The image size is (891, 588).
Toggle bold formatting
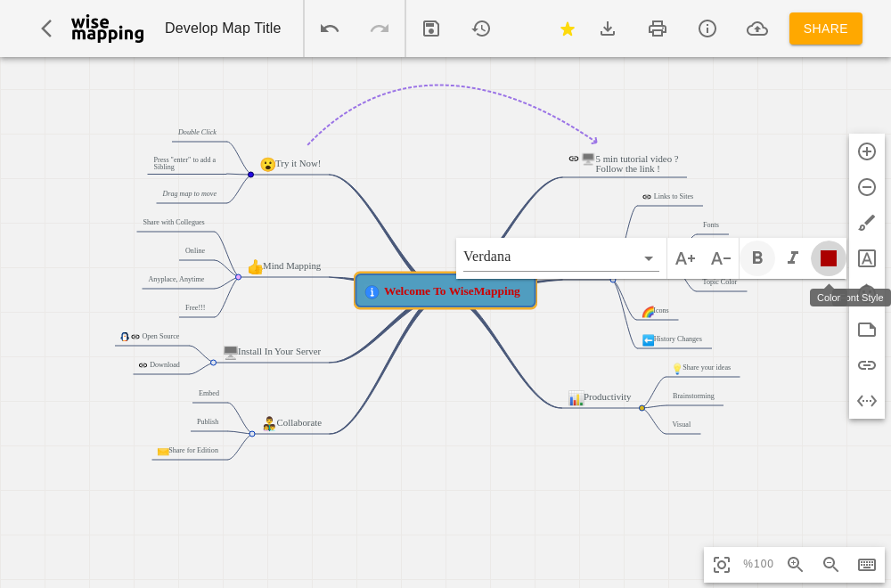point(756,258)
